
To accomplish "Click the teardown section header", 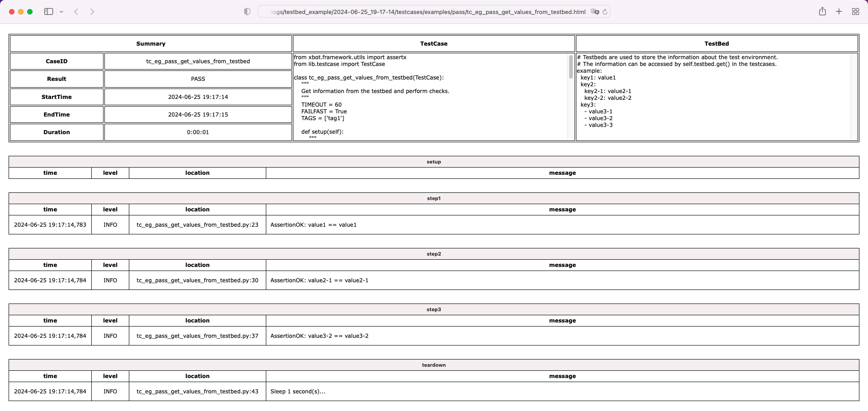I will pos(433,365).
